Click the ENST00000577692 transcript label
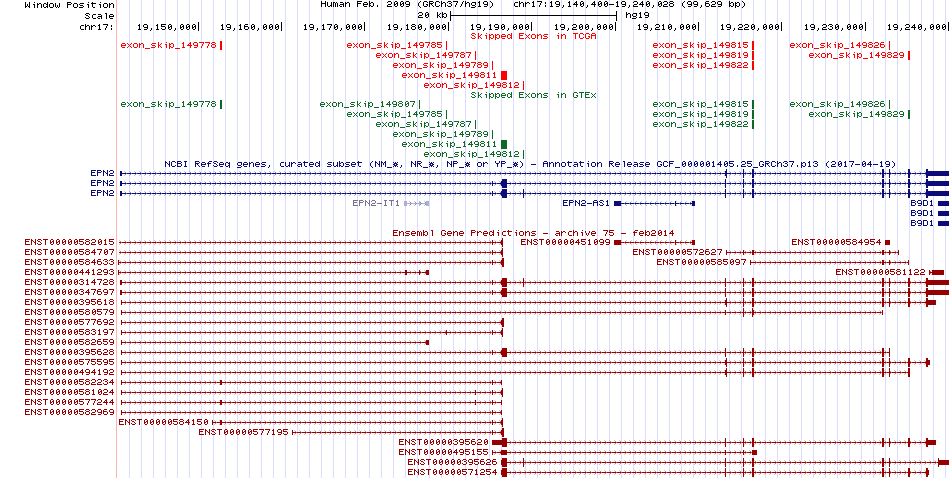Screen dimensions: 950x478 [x=70, y=322]
